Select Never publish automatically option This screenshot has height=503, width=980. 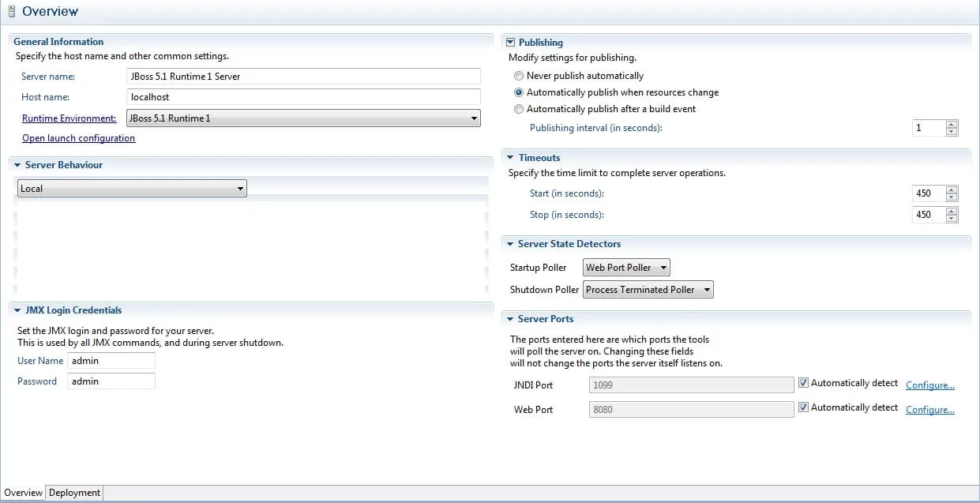click(x=518, y=76)
